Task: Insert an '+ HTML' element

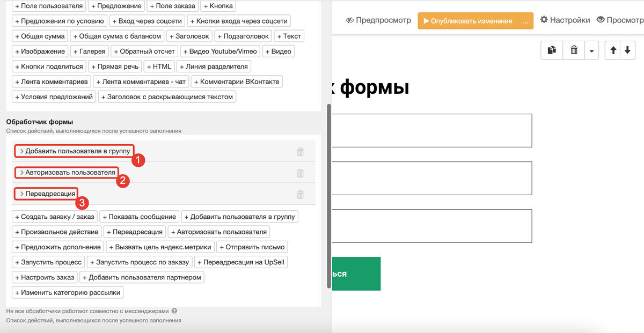Action: point(159,66)
